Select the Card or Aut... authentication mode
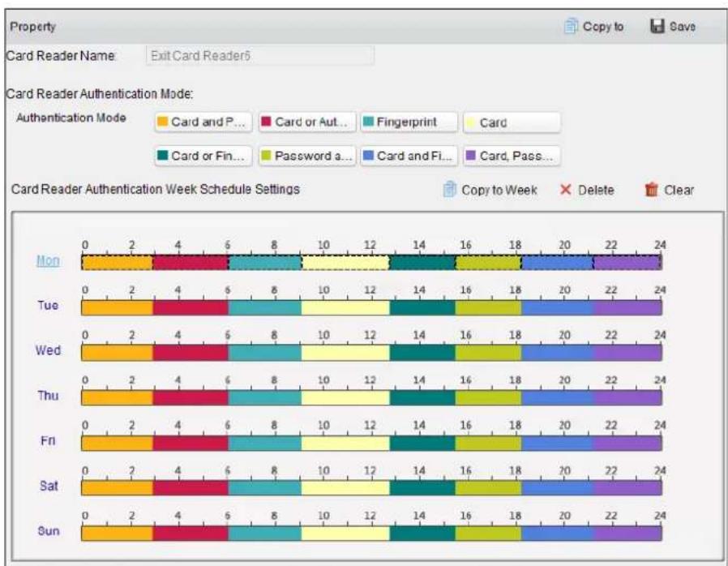The height and width of the screenshot is (566, 728). 307,122
